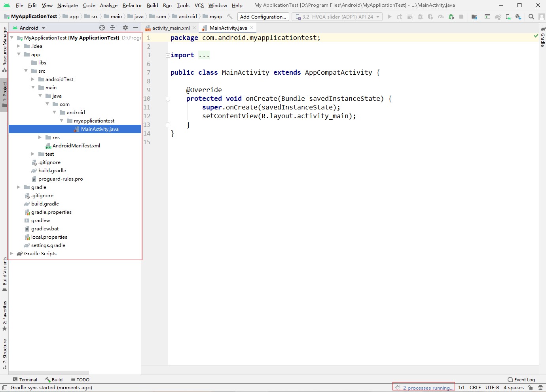Open the device selector HVGA slider dropdown
546x392 pixels.
[x=337, y=17]
